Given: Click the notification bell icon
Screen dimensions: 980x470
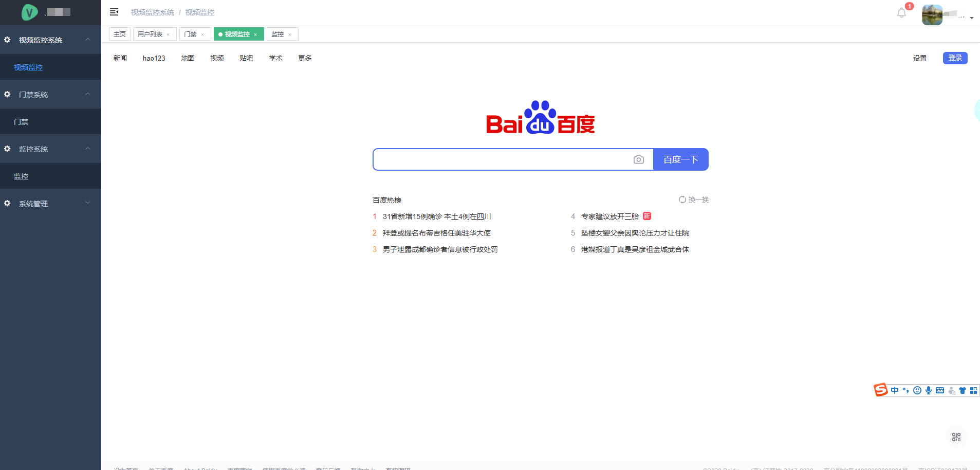Looking at the screenshot, I should 901,12.
